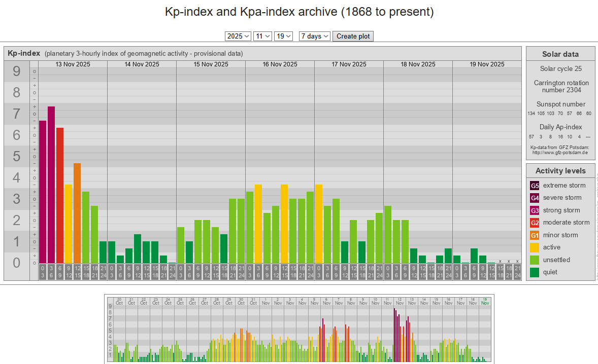The image size is (598, 364).
Task: Open the year dropdown showing 2025
Action: (x=238, y=36)
